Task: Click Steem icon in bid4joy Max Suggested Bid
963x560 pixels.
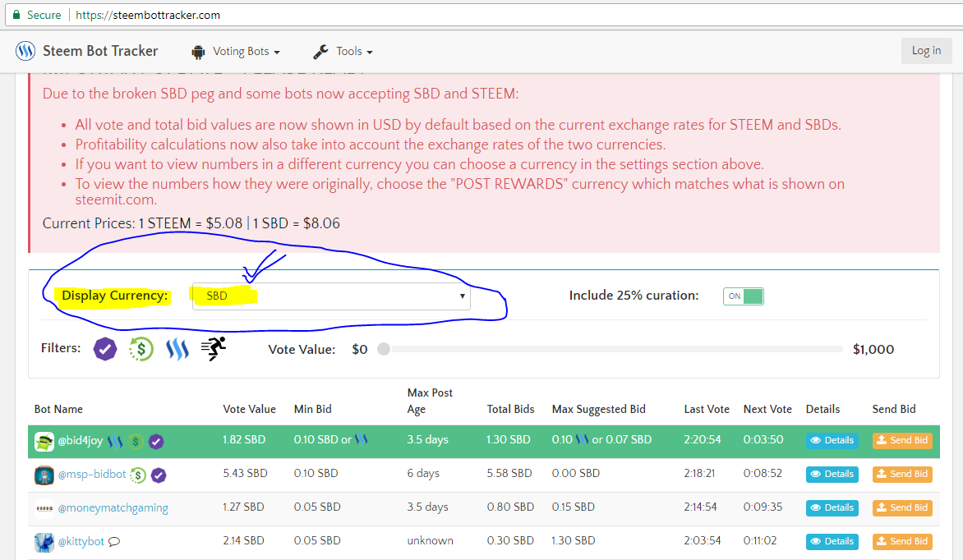Action: (582, 439)
